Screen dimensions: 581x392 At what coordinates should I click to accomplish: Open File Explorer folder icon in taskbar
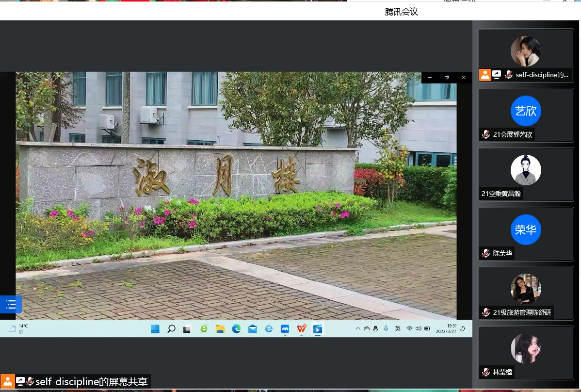coord(220,329)
